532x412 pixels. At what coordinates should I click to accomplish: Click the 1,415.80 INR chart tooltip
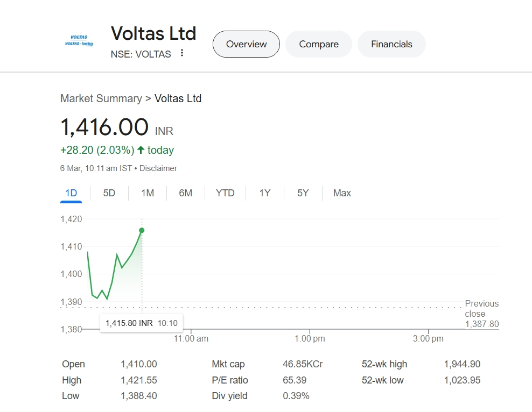pyautogui.click(x=142, y=323)
